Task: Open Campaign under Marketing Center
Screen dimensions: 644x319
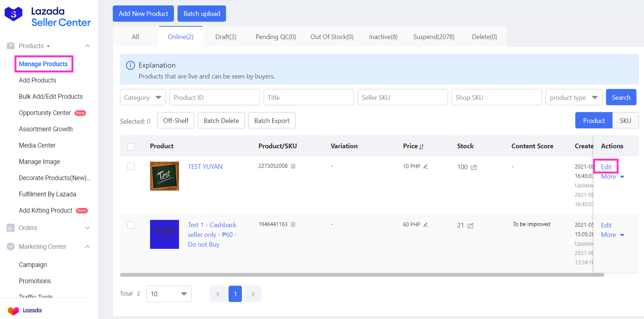Action: [x=33, y=265]
